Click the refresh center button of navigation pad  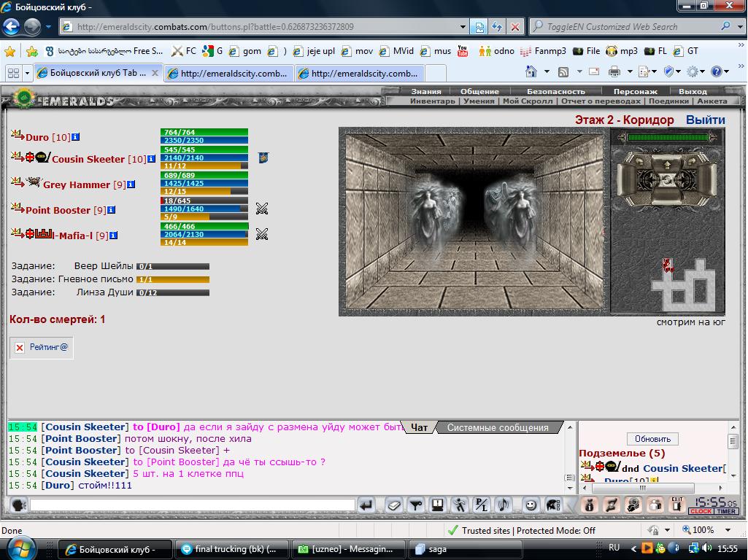pyautogui.click(x=668, y=180)
